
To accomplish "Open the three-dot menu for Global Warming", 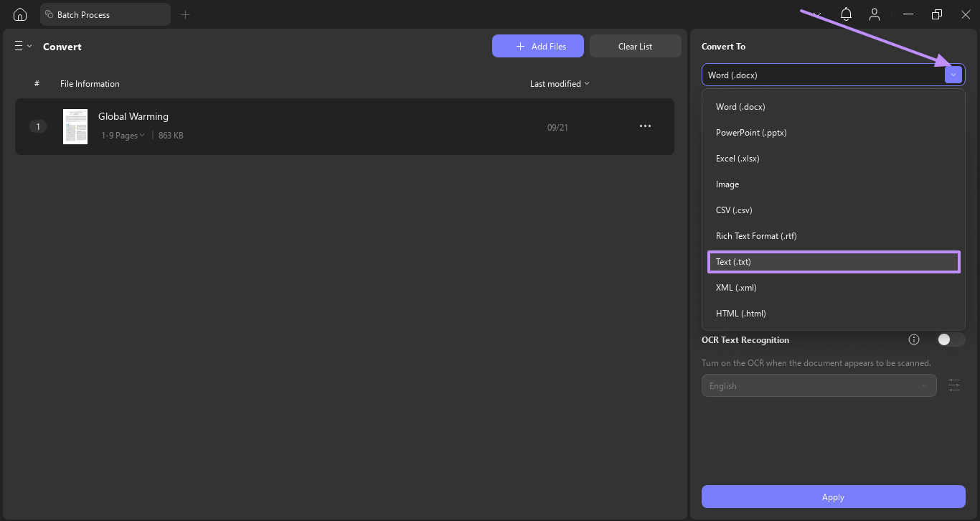I will tap(645, 126).
